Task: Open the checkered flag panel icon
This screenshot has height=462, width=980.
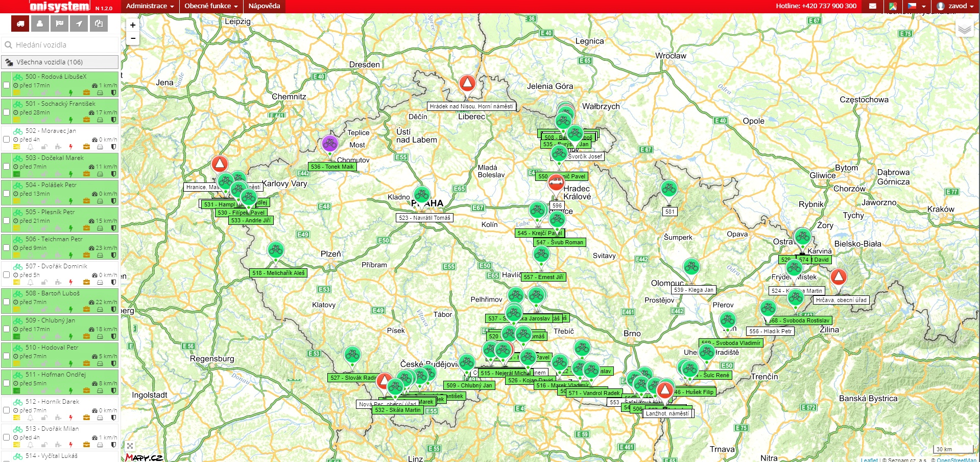Action: [60, 24]
